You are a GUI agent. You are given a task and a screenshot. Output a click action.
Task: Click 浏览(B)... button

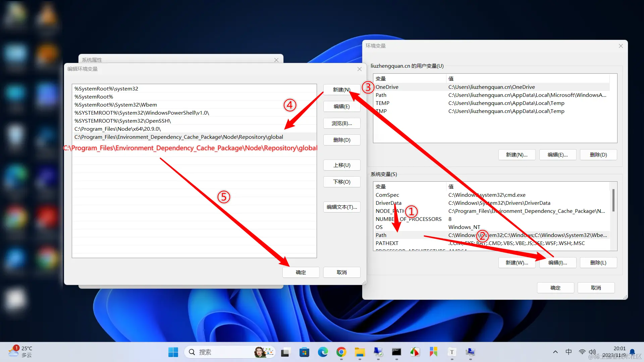(341, 123)
